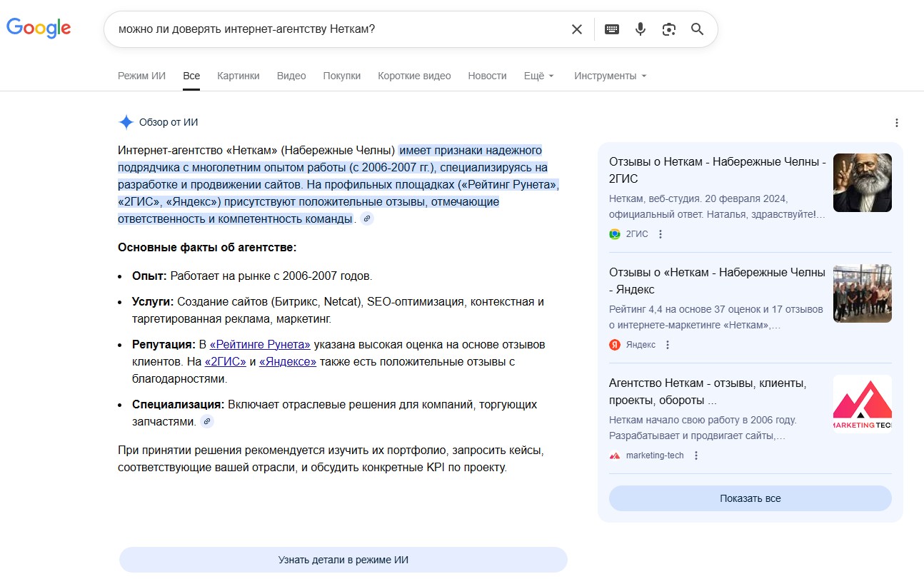924x579 pixels.
Task: Click the magnifying glass search button
Action: click(698, 29)
